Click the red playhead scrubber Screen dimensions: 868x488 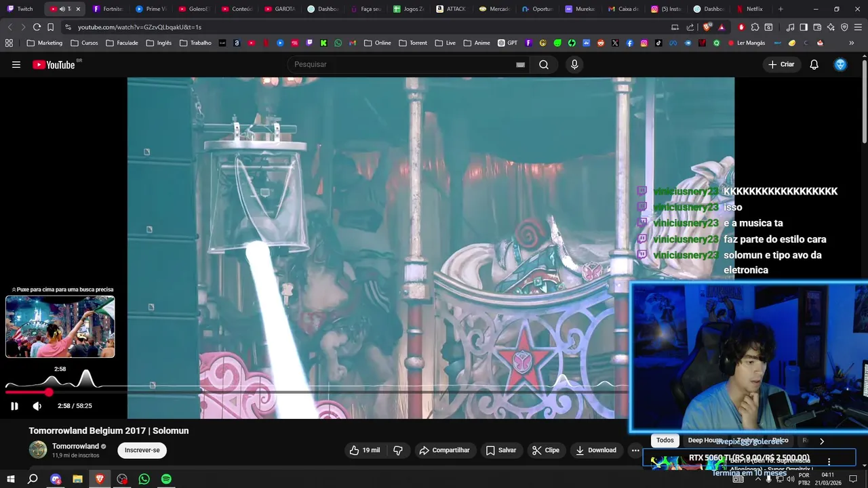[x=49, y=392]
